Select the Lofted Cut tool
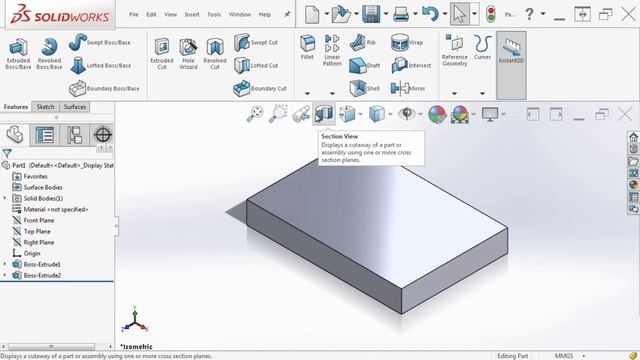 pyautogui.click(x=256, y=65)
